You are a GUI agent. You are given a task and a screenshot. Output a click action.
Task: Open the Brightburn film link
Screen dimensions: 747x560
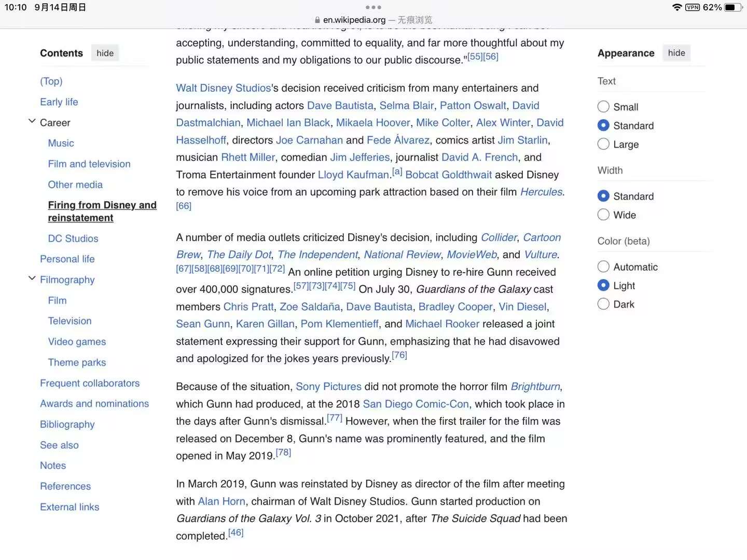[x=535, y=386]
